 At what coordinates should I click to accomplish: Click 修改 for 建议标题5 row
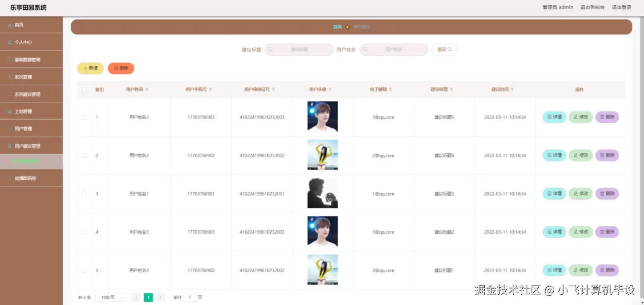[581, 117]
